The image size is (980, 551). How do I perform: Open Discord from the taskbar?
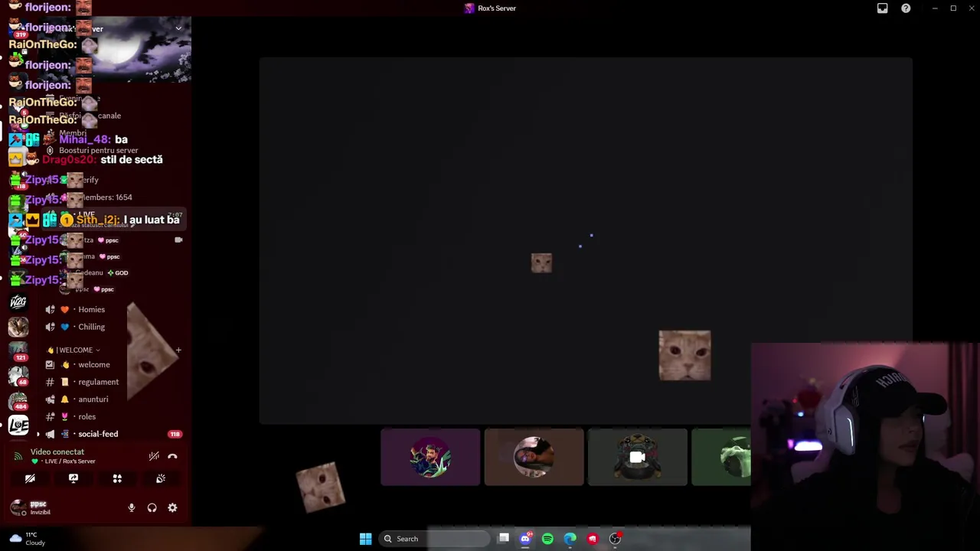525,539
